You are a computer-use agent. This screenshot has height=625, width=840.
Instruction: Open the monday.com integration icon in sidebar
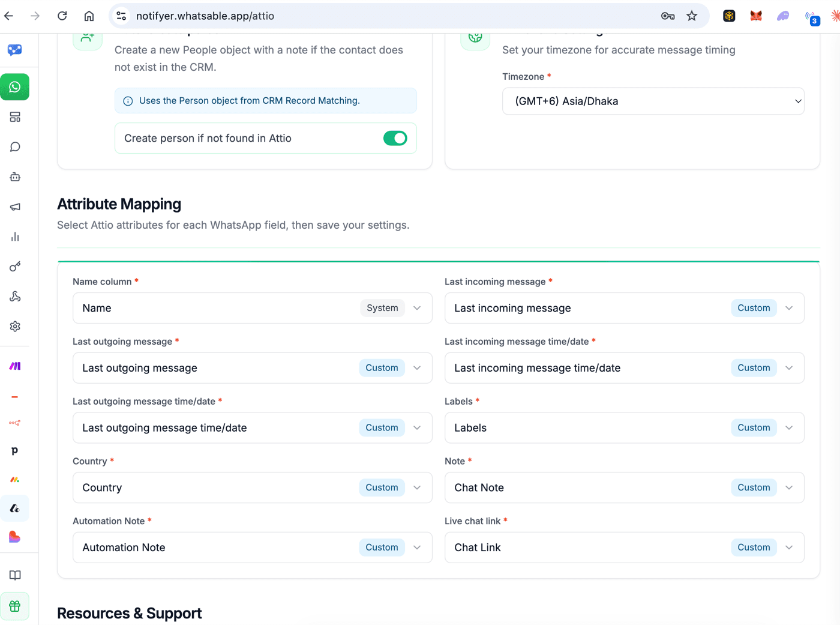point(15,480)
